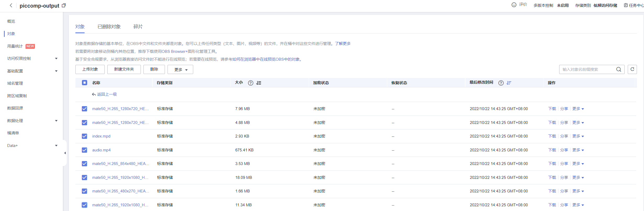644x211 pixels.
Task: Download the 18.09 MB mate50 file
Action: pyautogui.click(x=552, y=178)
